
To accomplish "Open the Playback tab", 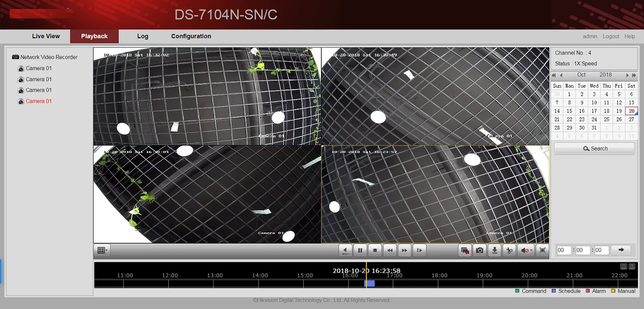I will coord(94,36).
